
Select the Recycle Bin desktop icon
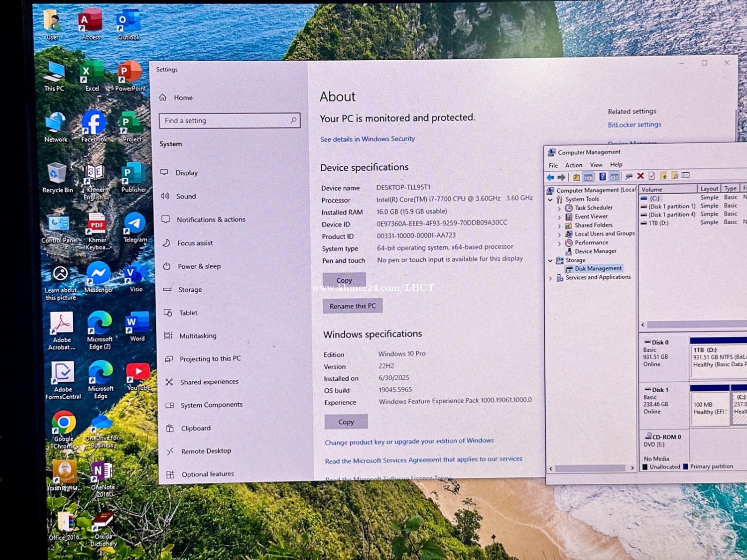[x=57, y=178]
